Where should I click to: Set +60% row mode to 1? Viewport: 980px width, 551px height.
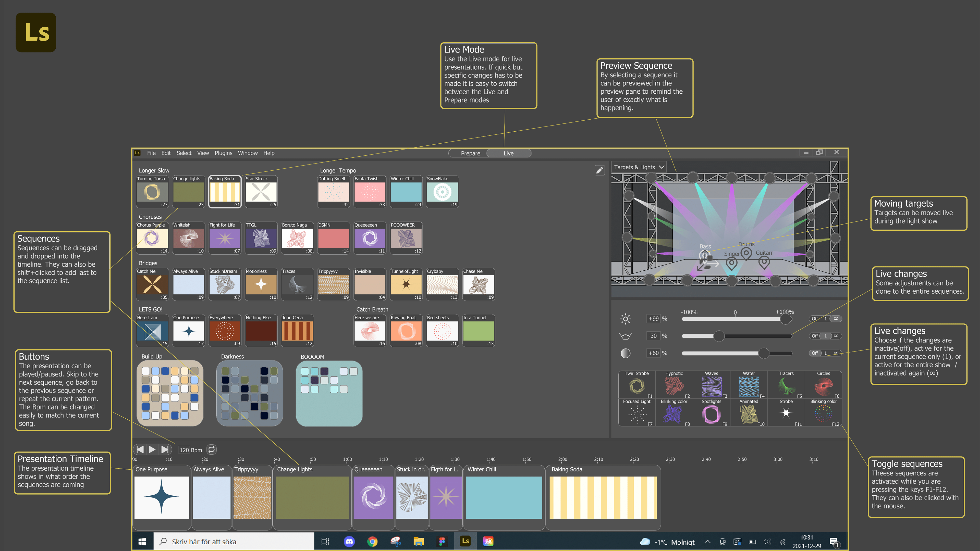[x=826, y=353]
